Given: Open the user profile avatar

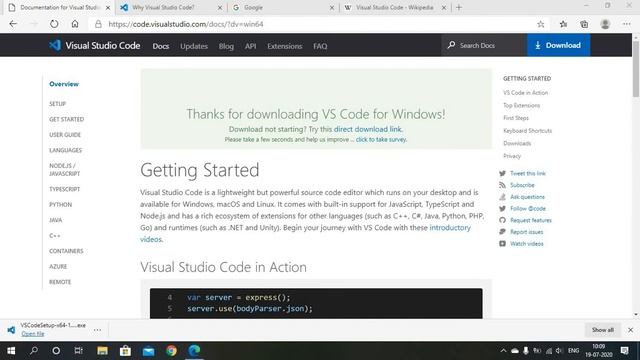Looking at the screenshot, I should pos(605,24).
